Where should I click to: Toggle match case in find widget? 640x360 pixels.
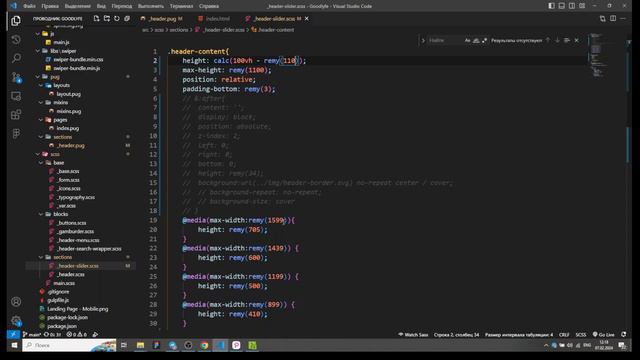point(467,40)
